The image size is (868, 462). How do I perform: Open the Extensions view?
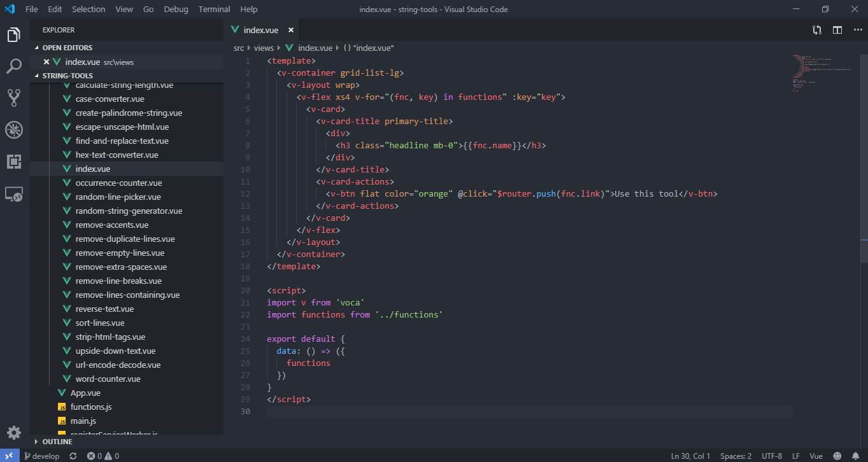point(14,162)
